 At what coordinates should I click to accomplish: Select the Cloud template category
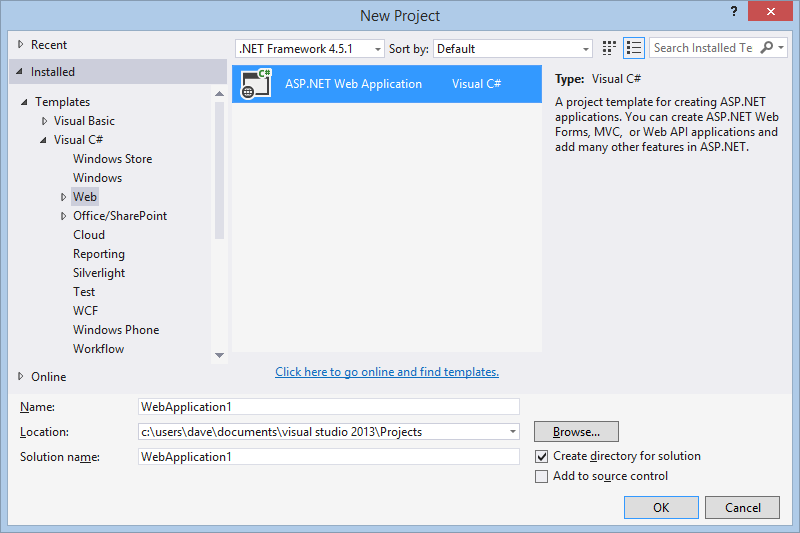point(89,235)
